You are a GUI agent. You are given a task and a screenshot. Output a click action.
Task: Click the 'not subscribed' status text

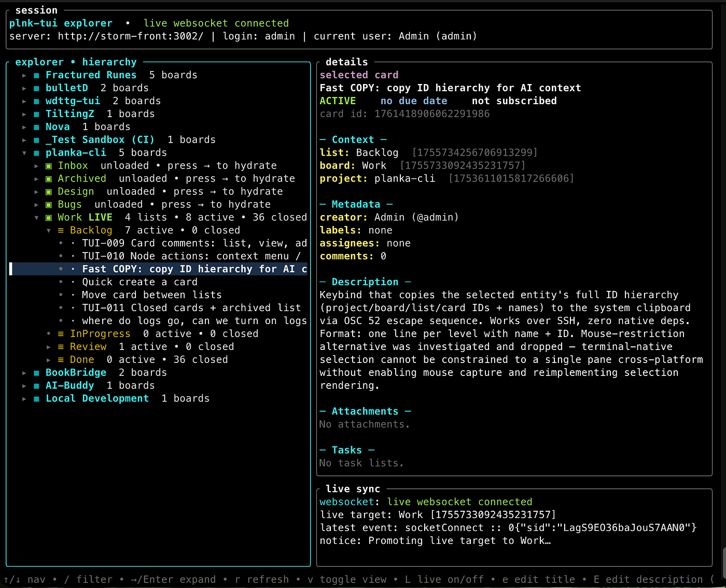pos(514,101)
